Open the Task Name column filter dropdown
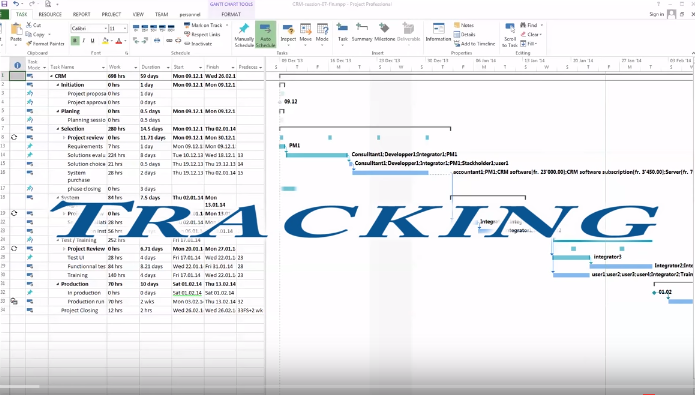The height and width of the screenshot is (395, 695). click(x=103, y=67)
